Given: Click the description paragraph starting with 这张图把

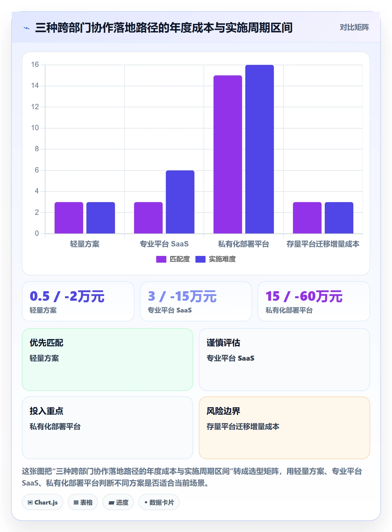Looking at the screenshot, I should pyautogui.click(x=192, y=477).
